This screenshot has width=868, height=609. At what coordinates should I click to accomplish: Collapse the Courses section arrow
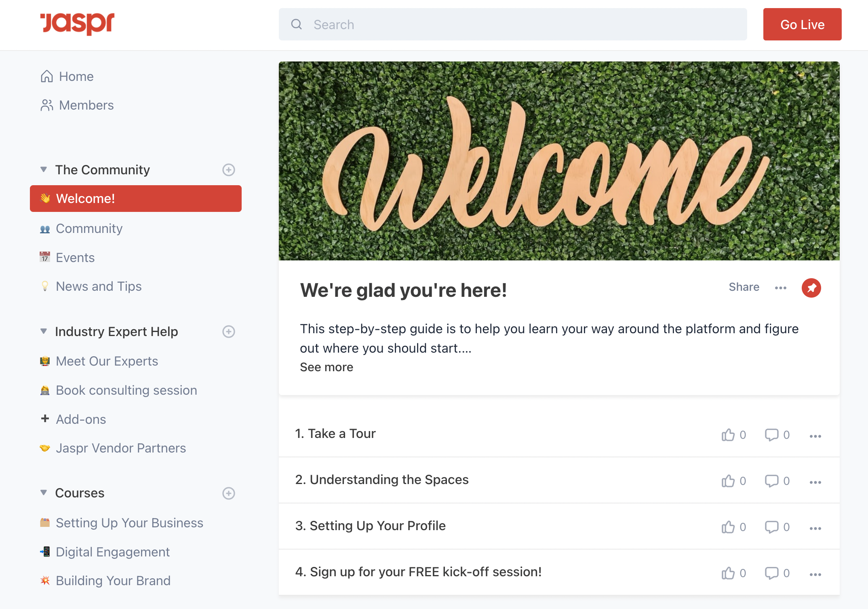point(44,493)
